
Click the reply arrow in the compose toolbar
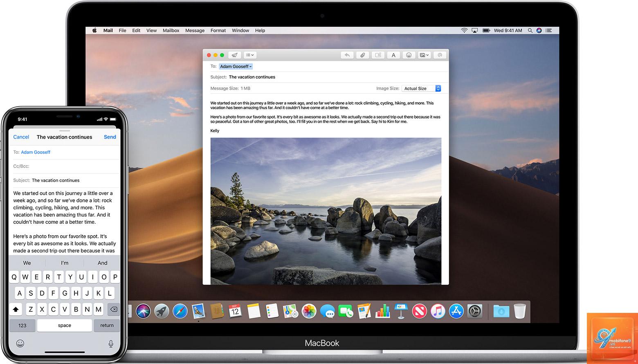pos(347,55)
